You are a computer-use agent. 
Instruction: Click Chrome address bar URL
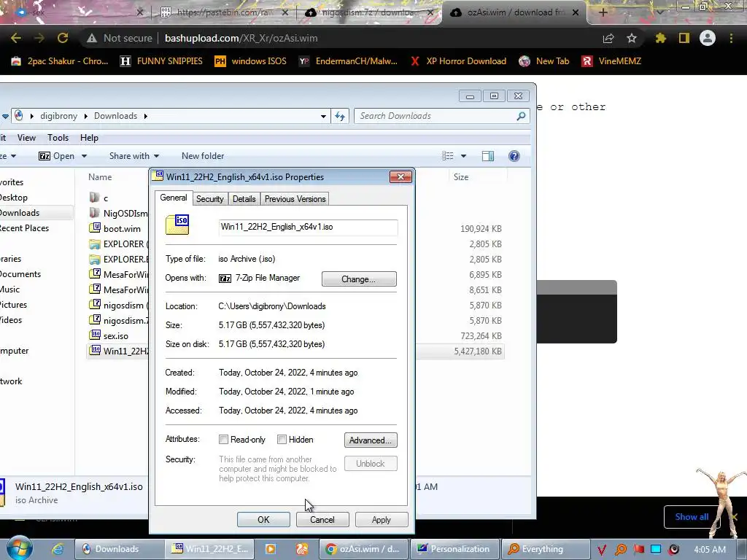point(241,38)
